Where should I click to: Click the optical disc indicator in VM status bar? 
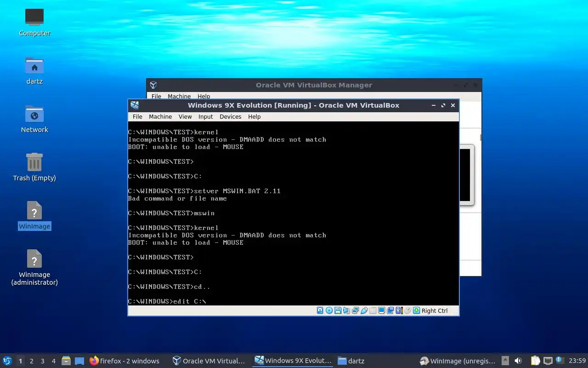pyautogui.click(x=329, y=310)
